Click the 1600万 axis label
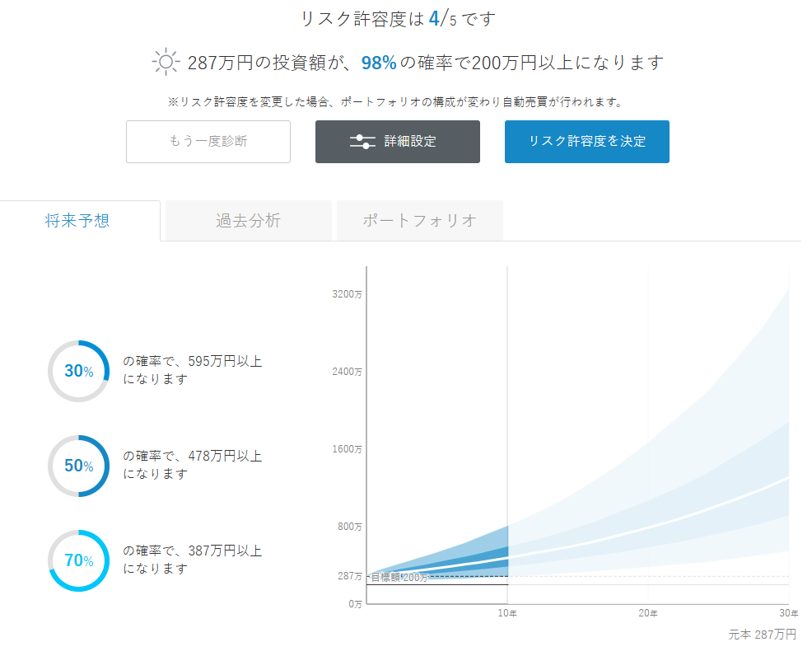Viewport: 812px width, 656px height. [347, 449]
